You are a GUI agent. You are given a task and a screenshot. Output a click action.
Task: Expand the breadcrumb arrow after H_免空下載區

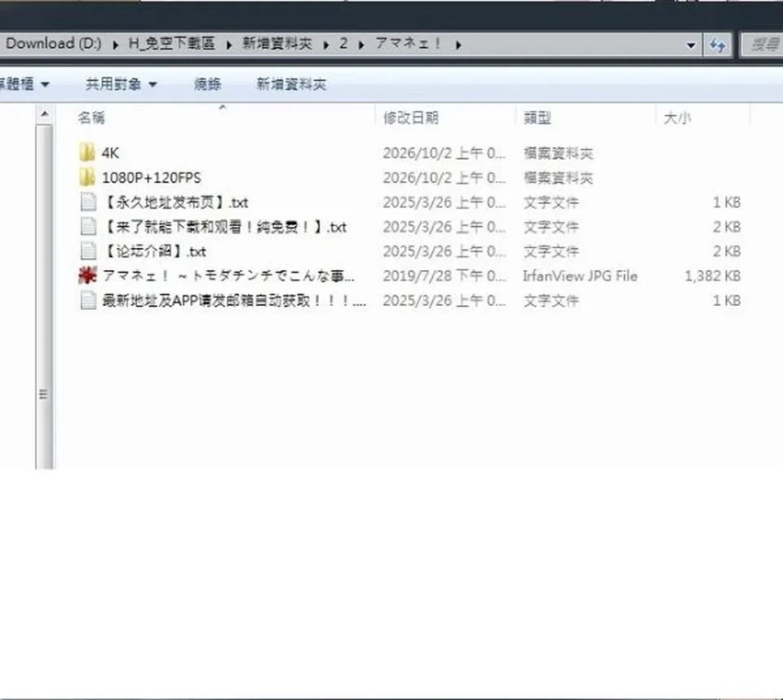228,45
